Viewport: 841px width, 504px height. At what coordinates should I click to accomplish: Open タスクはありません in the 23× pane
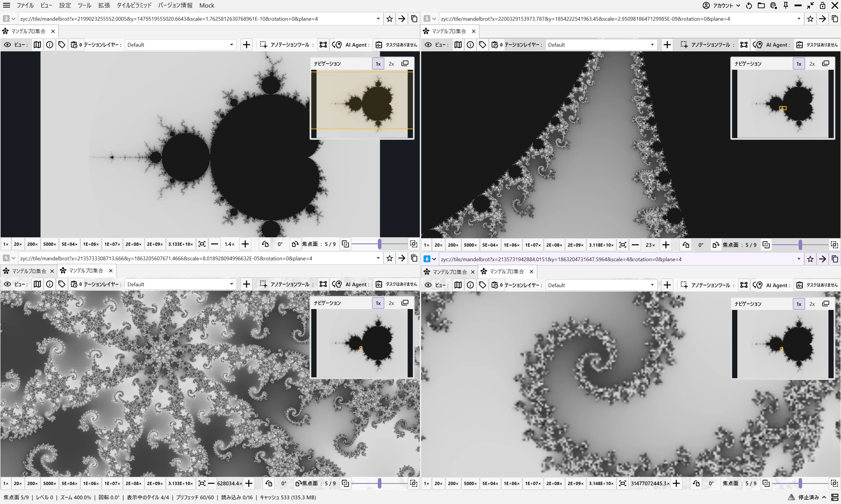point(817,45)
